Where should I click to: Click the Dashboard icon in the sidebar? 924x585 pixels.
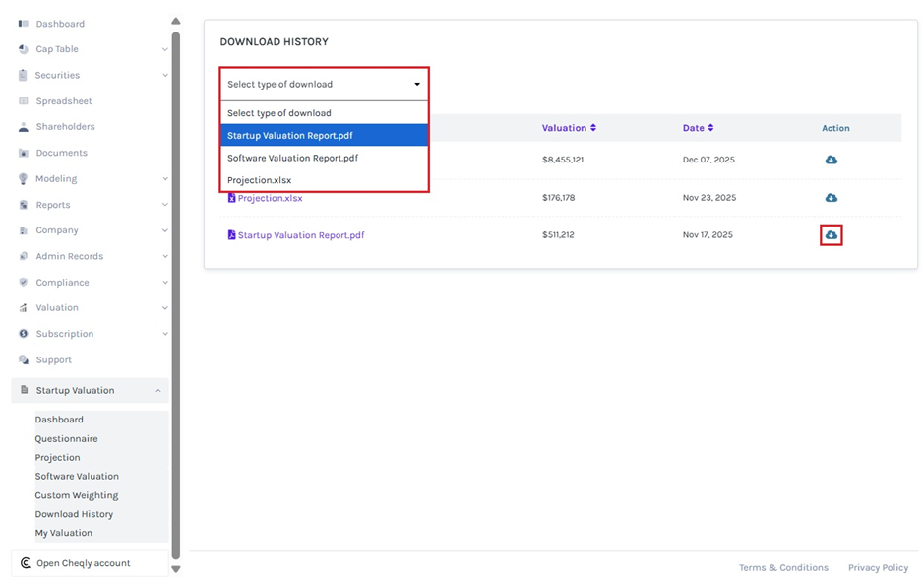[24, 24]
